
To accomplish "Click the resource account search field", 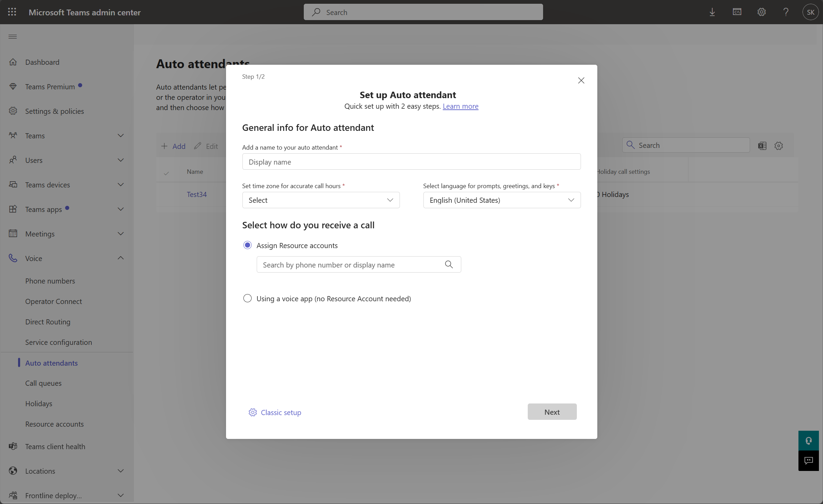I will click(359, 264).
